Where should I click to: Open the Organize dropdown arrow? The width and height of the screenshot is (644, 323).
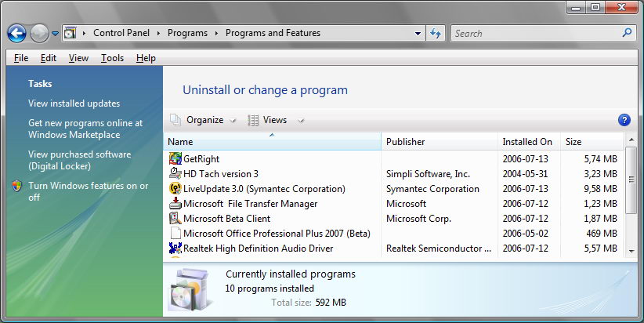click(233, 121)
